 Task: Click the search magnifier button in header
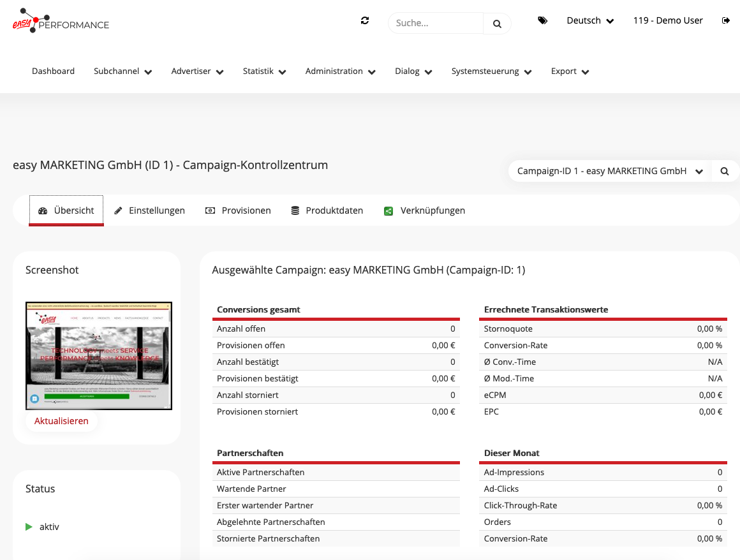pyautogui.click(x=497, y=24)
